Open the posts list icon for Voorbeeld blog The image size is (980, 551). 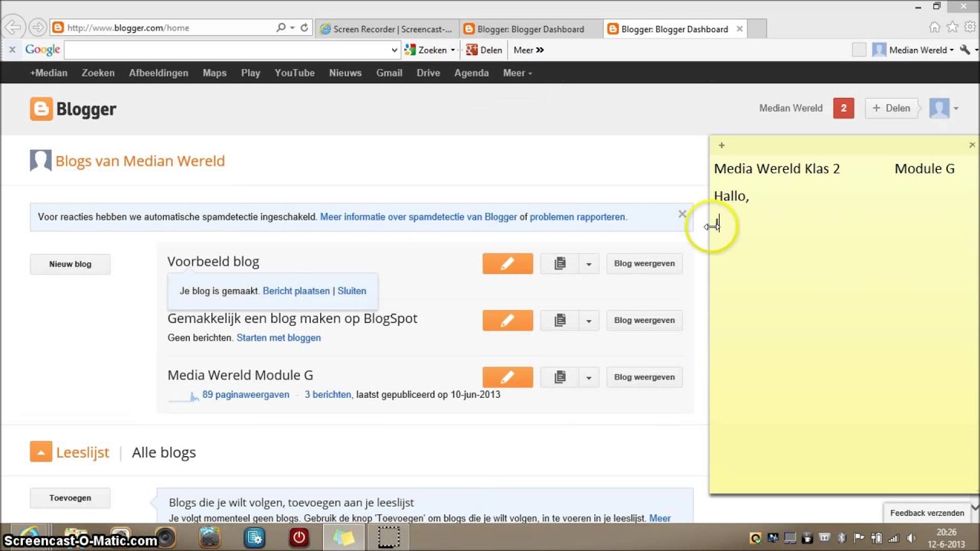(560, 263)
